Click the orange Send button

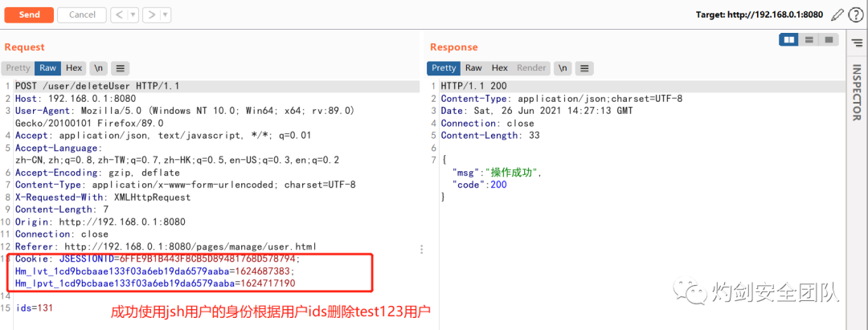point(29,15)
